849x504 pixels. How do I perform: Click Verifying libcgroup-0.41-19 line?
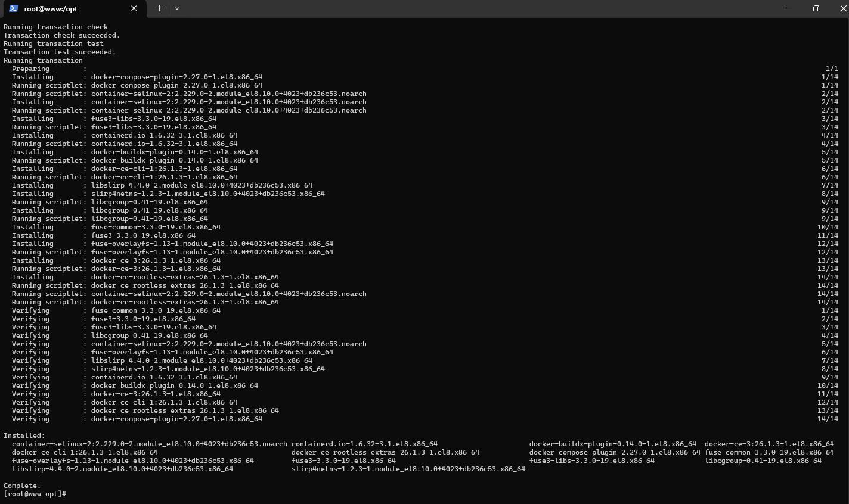pyautogui.click(x=424, y=335)
